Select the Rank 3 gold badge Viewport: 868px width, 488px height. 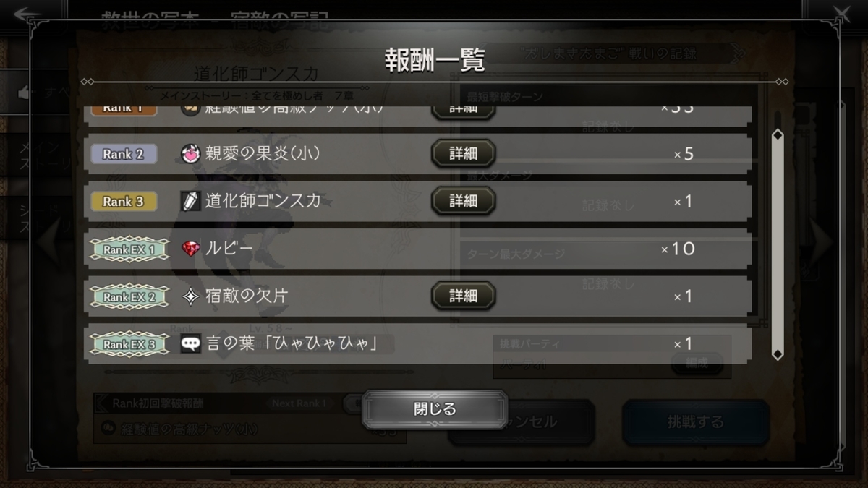[x=124, y=202]
